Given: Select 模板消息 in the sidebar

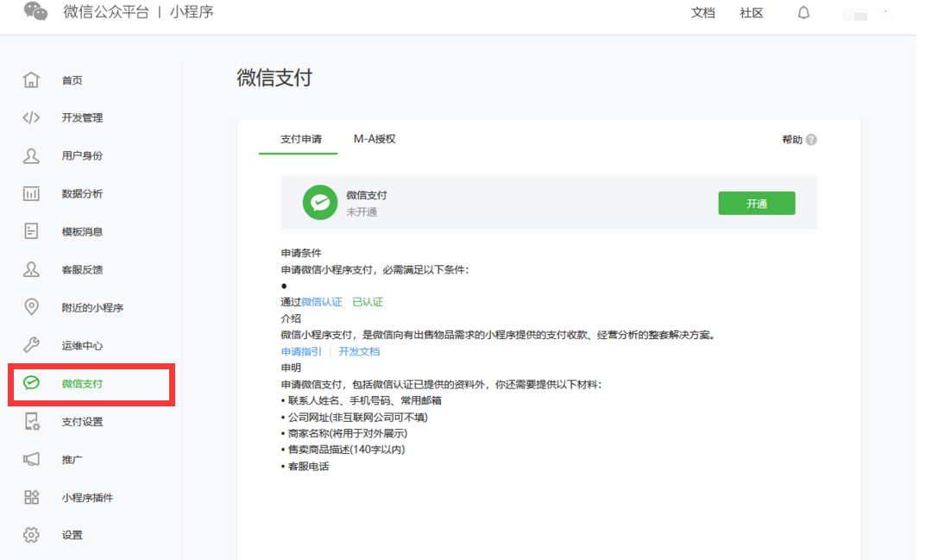Looking at the screenshot, I should (x=82, y=232).
